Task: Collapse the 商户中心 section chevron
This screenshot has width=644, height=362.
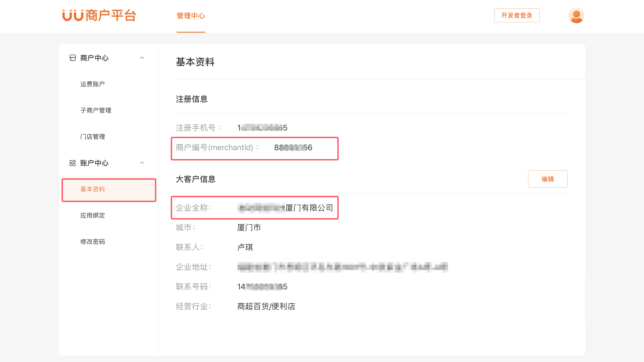Action: 142,58
